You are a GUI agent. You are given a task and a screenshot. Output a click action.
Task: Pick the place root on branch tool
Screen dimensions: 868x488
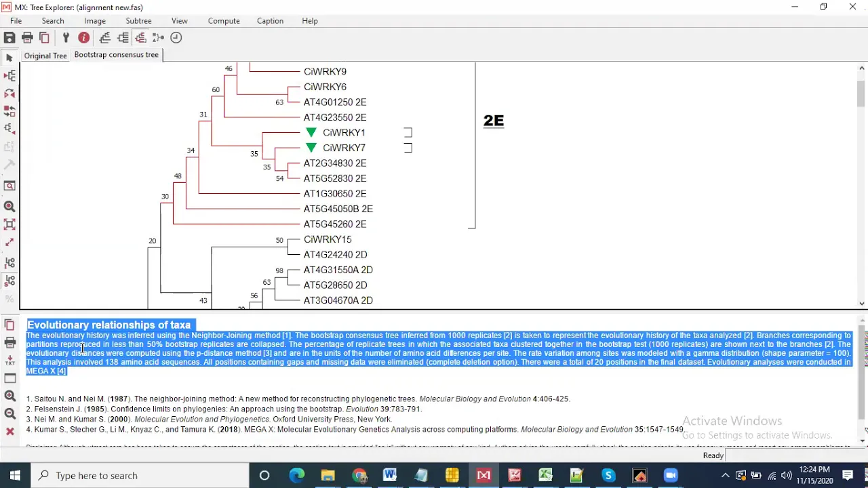coord(9,76)
